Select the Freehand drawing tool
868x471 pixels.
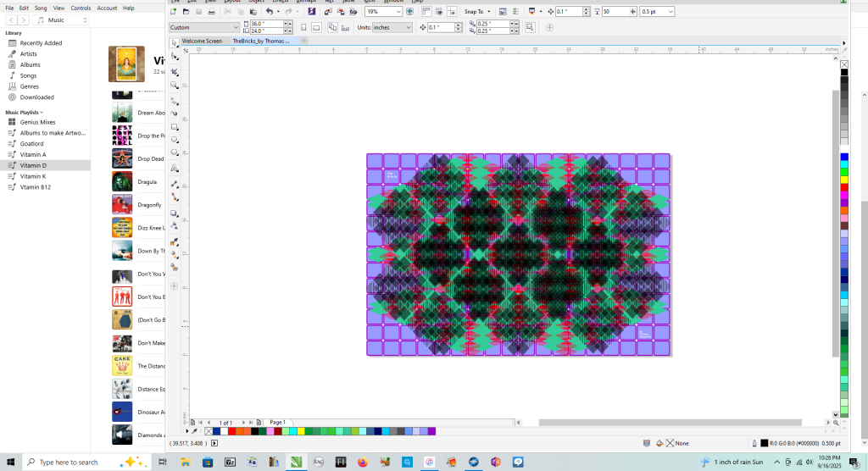click(x=175, y=99)
